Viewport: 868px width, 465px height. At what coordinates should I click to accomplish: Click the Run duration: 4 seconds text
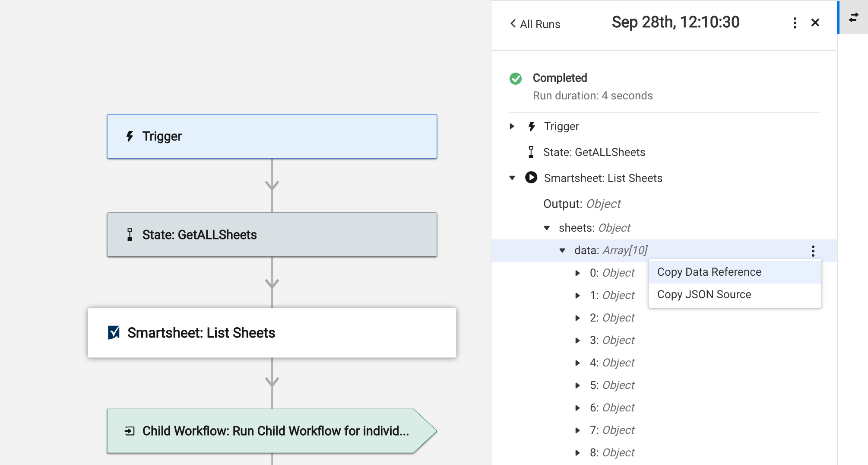click(x=592, y=96)
